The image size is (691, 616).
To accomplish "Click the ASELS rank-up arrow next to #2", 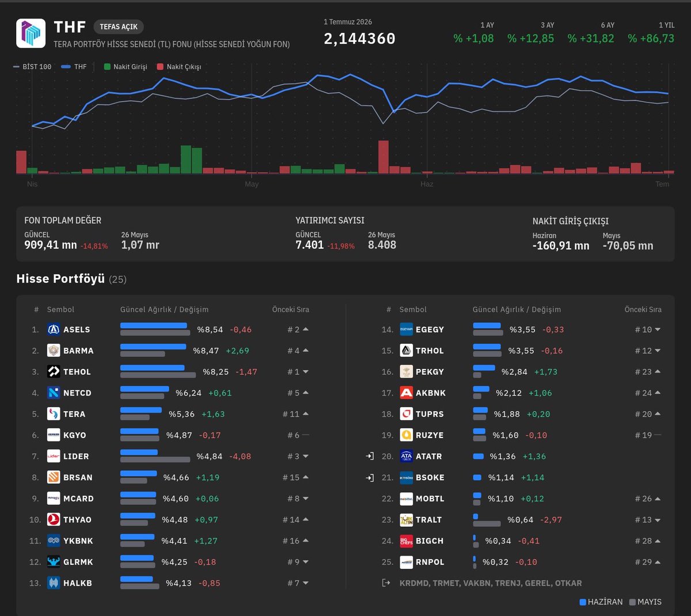I will (x=306, y=329).
